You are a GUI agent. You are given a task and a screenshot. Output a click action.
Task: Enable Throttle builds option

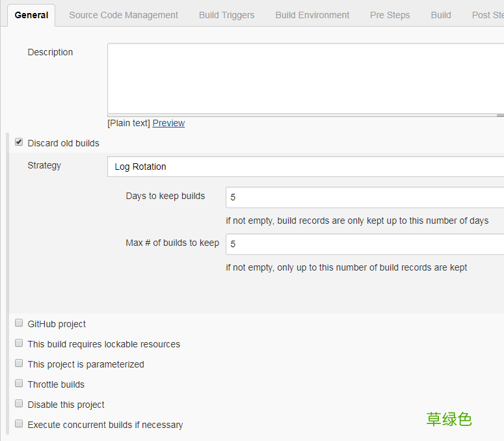[19, 383]
